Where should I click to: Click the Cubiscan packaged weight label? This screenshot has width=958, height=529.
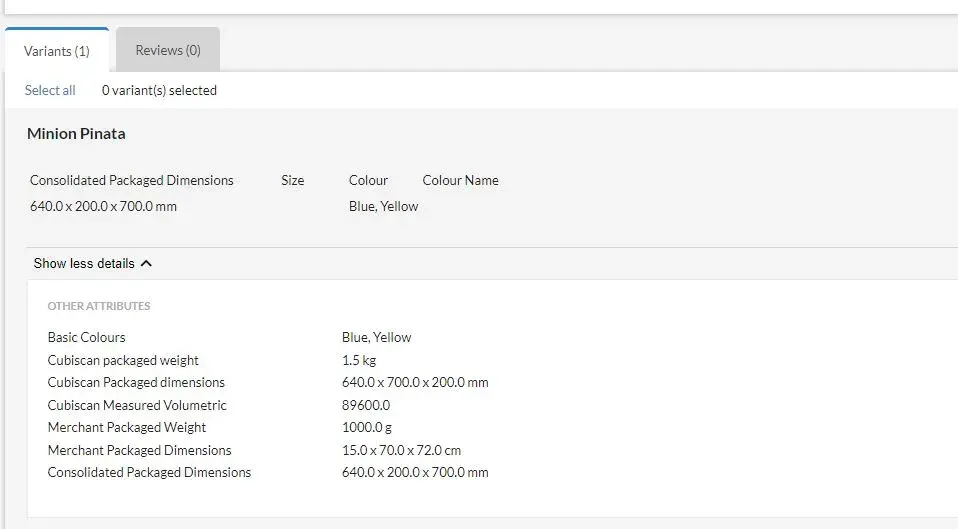[x=123, y=360]
